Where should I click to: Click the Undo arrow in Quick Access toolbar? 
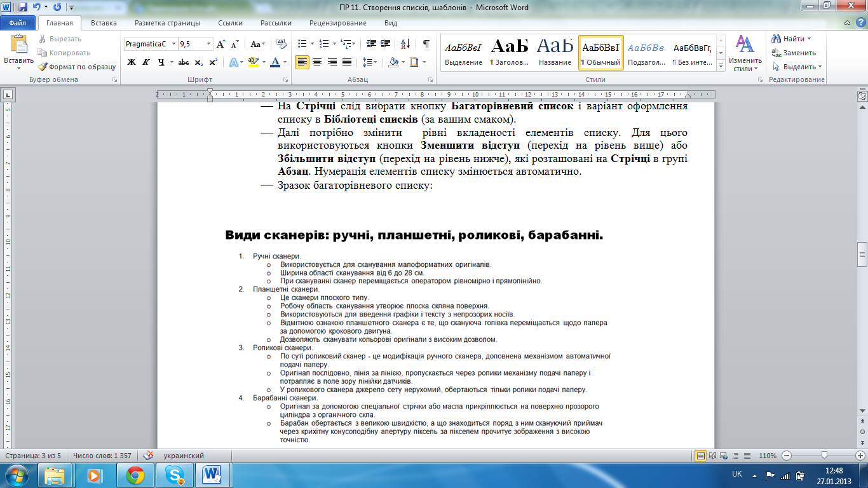(x=37, y=8)
